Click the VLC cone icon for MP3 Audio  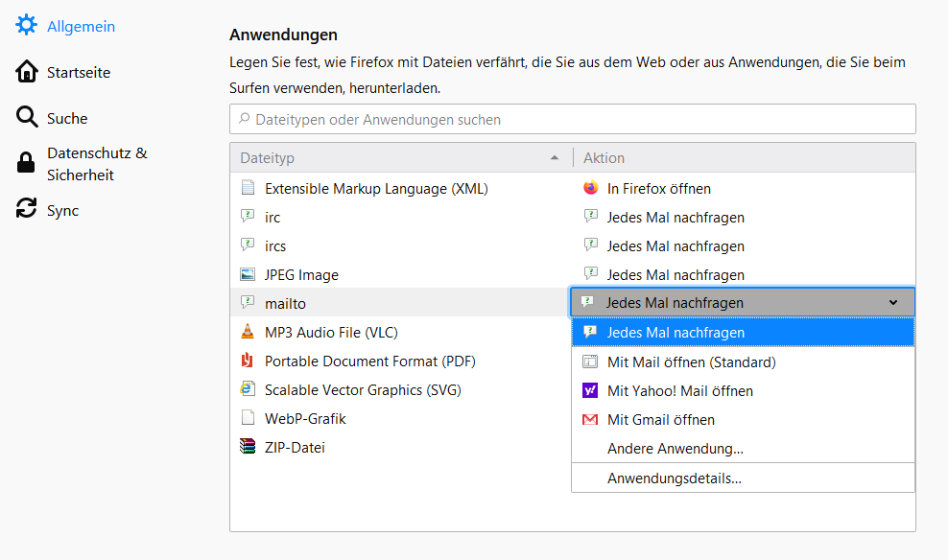(x=248, y=333)
